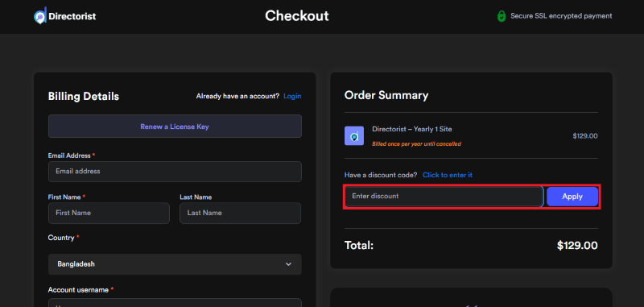Open the Country dropdown showing Bangladesh
This screenshot has width=644, height=307.
pyautogui.click(x=175, y=264)
